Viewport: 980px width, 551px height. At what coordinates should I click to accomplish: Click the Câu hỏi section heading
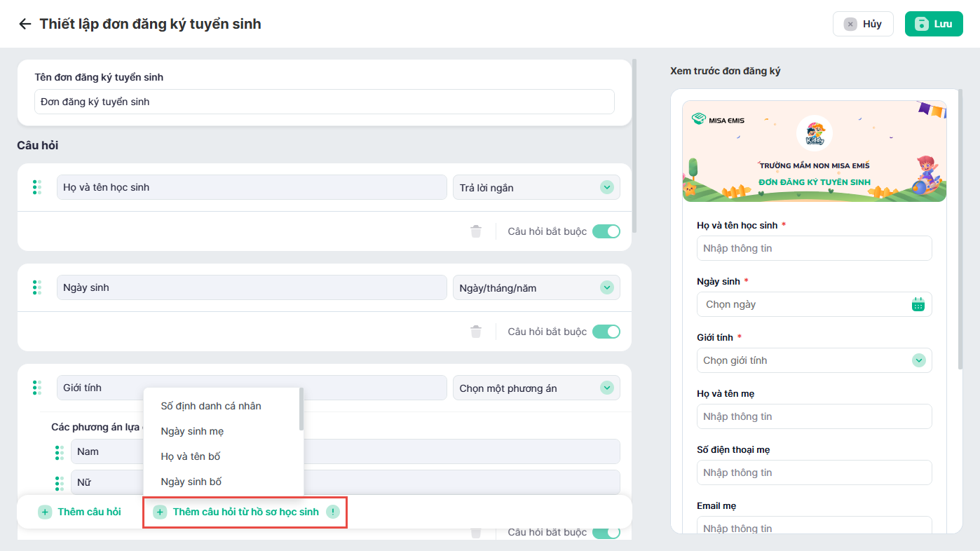tap(38, 146)
